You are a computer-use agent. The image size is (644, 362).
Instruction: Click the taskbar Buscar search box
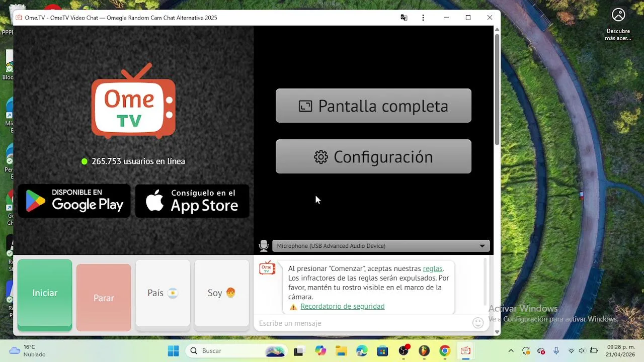[237, 351]
